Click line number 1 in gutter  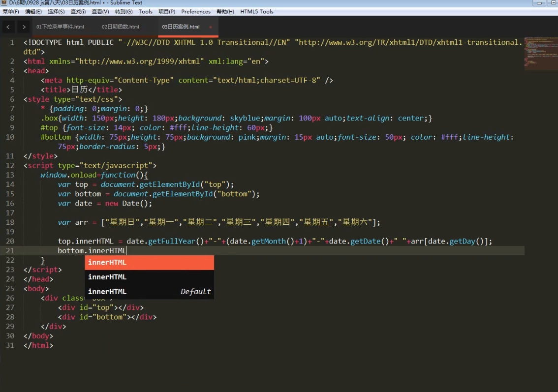point(12,42)
